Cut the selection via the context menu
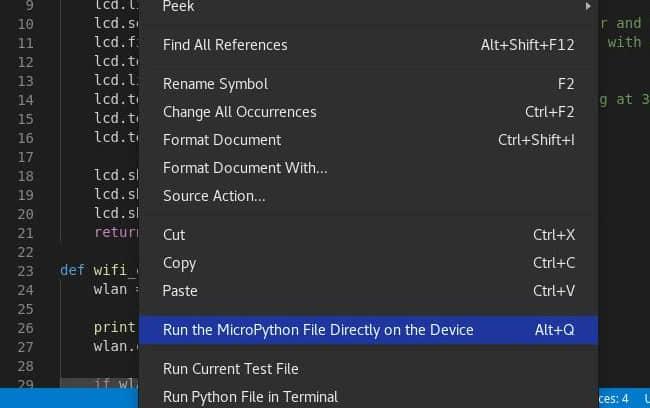The width and height of the screenshot is (650, 408). click(x=174, y=235)
